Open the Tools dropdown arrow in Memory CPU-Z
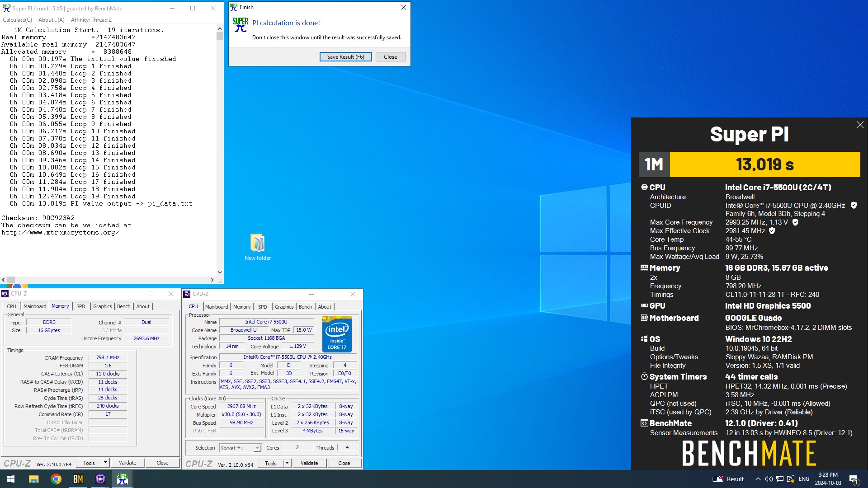This screenshot has height=488, width=868. [x=105, y=463]
